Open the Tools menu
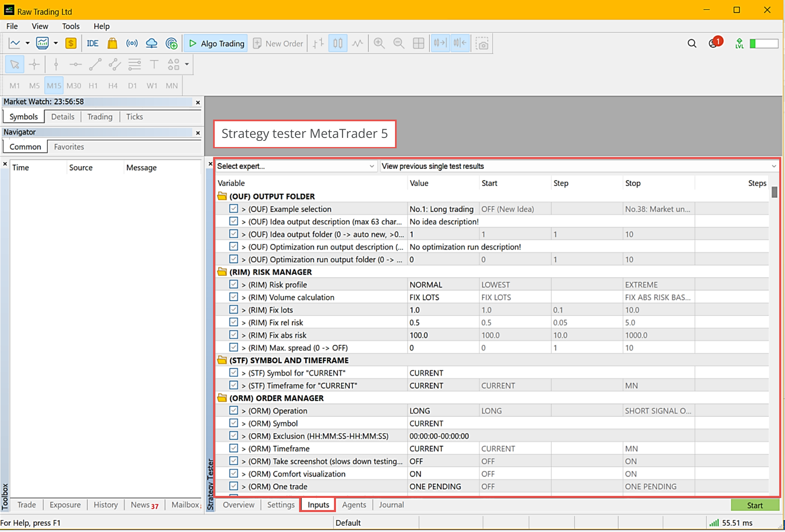The image size is (785, 532). click(71, 26)
